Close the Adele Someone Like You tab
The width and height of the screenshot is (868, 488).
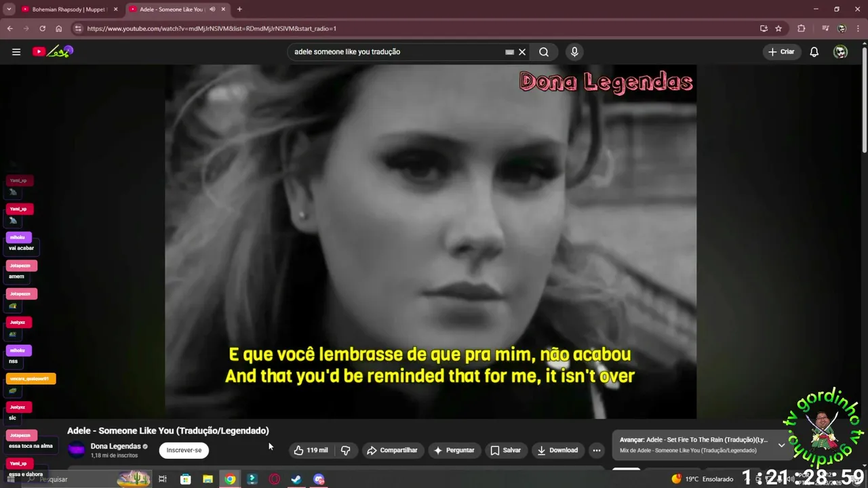224,9
